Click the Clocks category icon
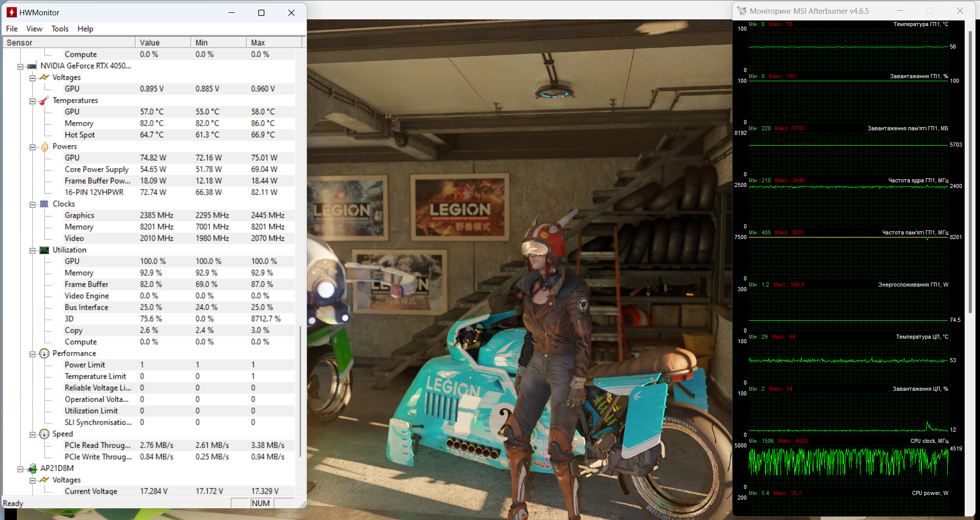The image size is (980, 520). coord(44,204)
